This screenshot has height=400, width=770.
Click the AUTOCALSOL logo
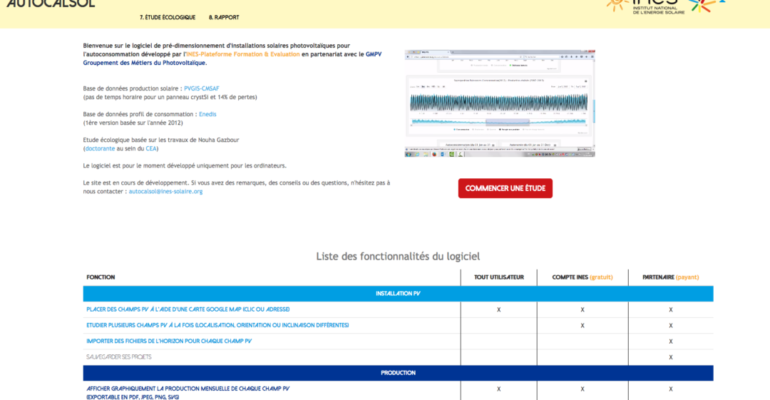(x=51, y=4)
